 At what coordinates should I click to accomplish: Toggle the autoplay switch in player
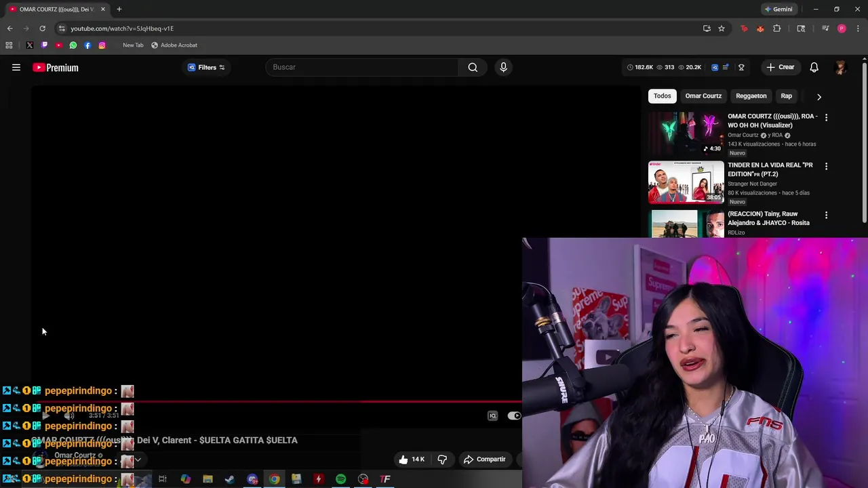pyautogui.click(x=514, y=416)
